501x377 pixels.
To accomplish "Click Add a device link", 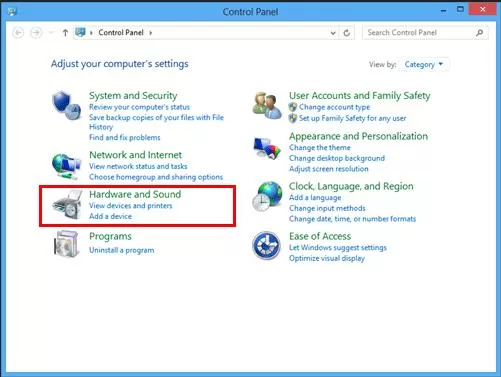I will click(110, 216).
